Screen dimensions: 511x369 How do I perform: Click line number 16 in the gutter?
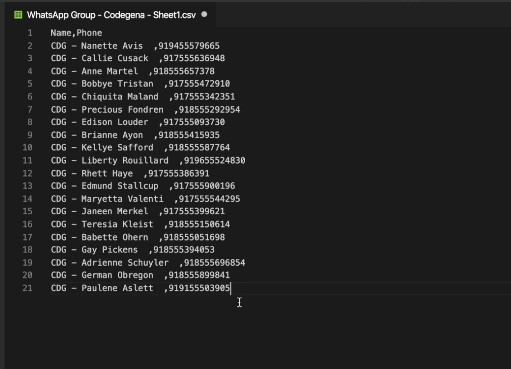(x=27, y=224)
